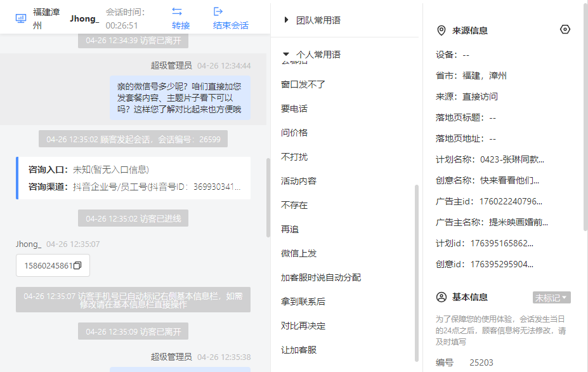Image resolution: width=588 pixels, height=372 pixels.
Task: Click the monitor device icon beside 福建漳州
Action: (21, 18)
